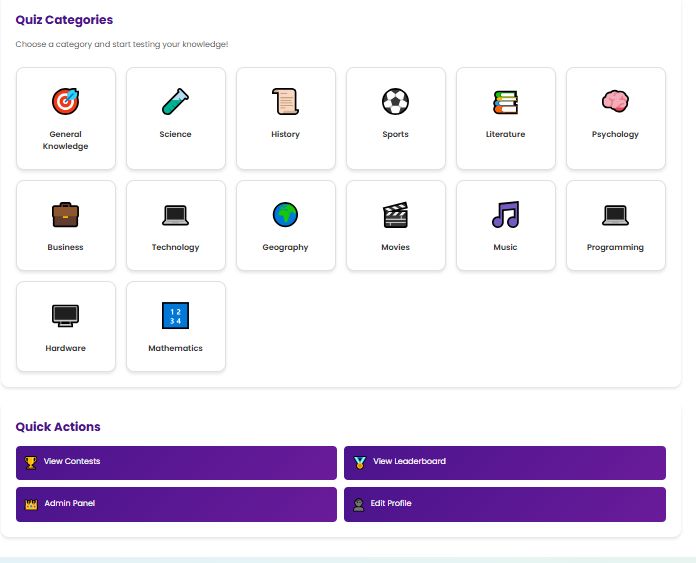Click the Mathematics category label
The height and width of the screenshot is (563, 696).
pos(175,348)
